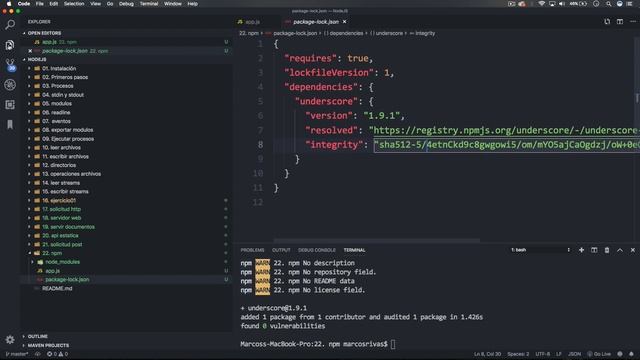Change encoding via UTF-8 status item
This screenshot has height=360, width=640.
(x=542, y=354)
